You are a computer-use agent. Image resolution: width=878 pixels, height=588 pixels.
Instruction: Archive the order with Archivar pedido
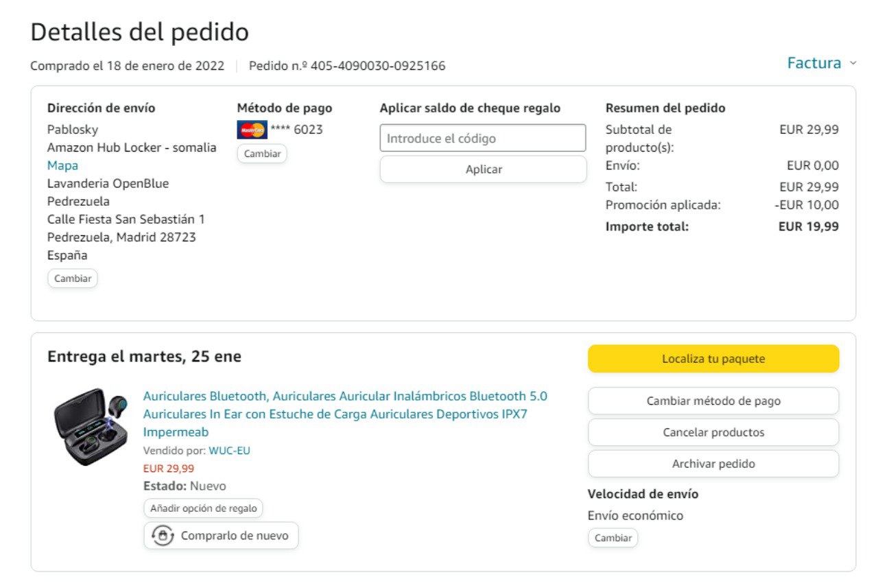coord(713,464)
